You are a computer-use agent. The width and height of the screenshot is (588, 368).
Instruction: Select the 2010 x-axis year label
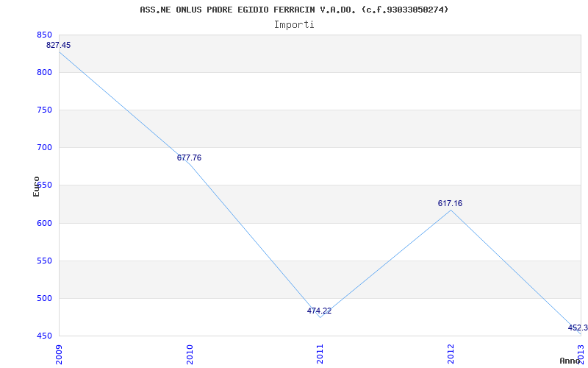(190, 355)
